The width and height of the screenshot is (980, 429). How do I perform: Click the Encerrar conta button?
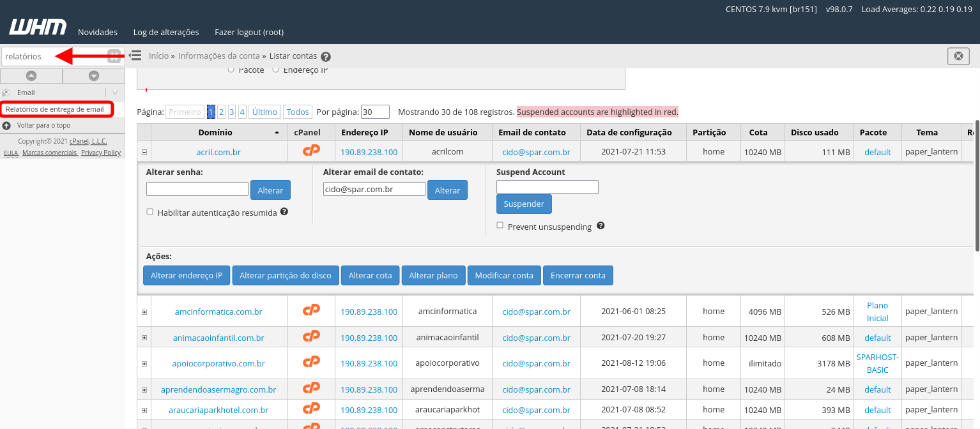(578, 275)
